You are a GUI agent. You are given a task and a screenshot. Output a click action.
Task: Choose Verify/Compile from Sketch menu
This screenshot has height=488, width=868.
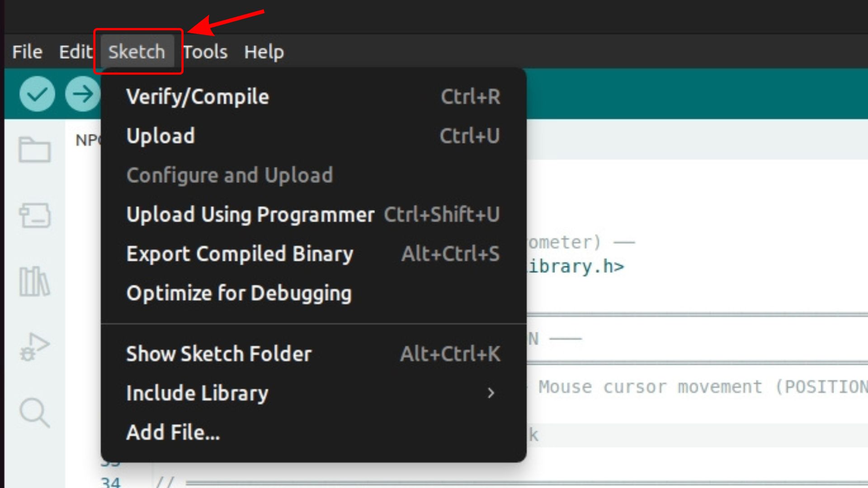(314, 97)
